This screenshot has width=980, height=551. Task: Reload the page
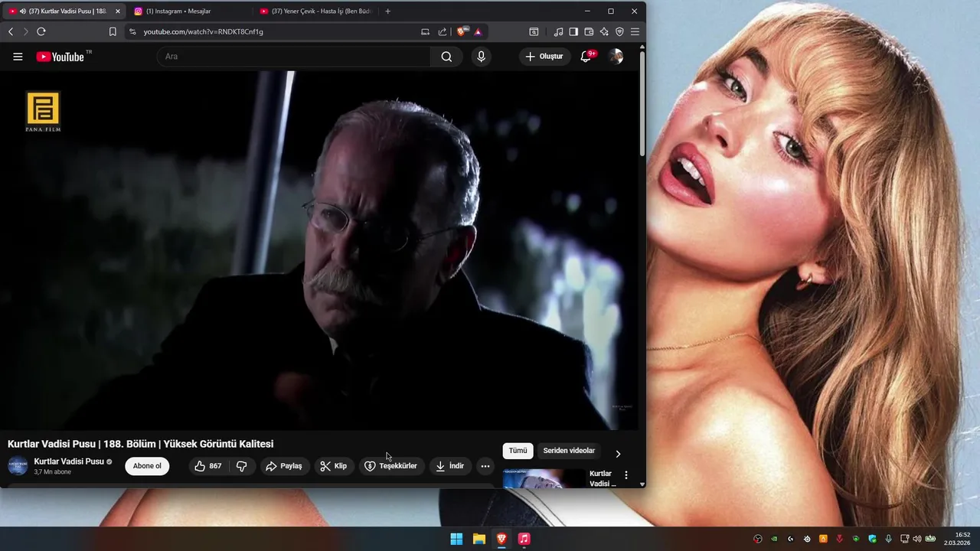click(x=41, y=31)
